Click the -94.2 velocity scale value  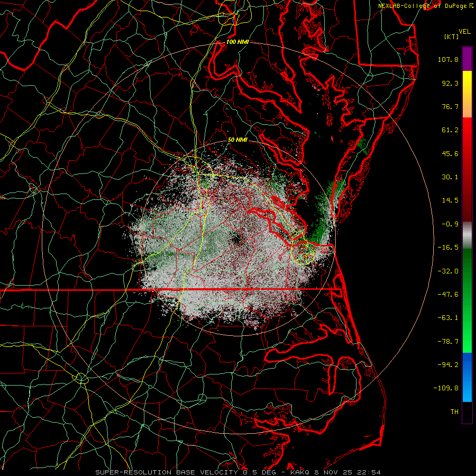[x=448, y=365]
